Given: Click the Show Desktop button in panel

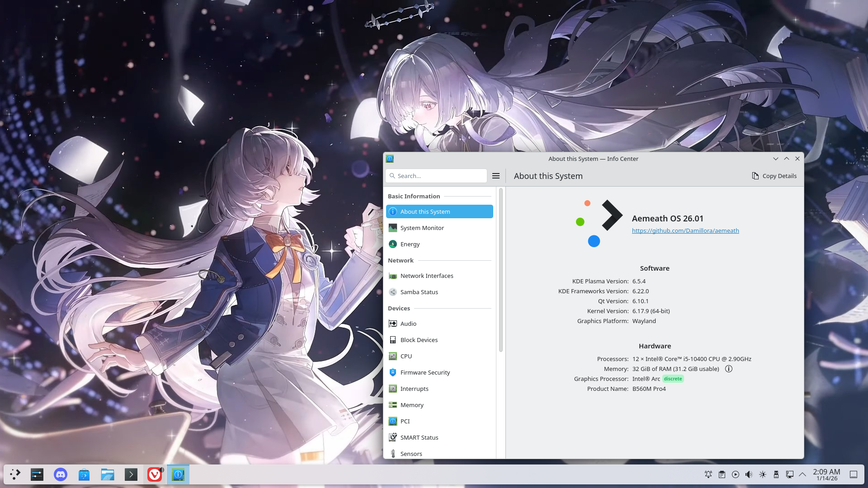Looking at the screenshot, I should coord(854,474).
